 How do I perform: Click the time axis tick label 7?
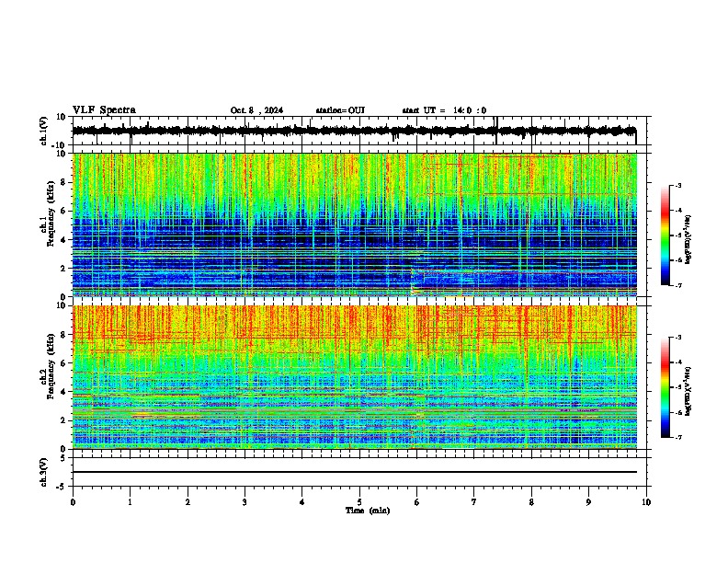474,502
